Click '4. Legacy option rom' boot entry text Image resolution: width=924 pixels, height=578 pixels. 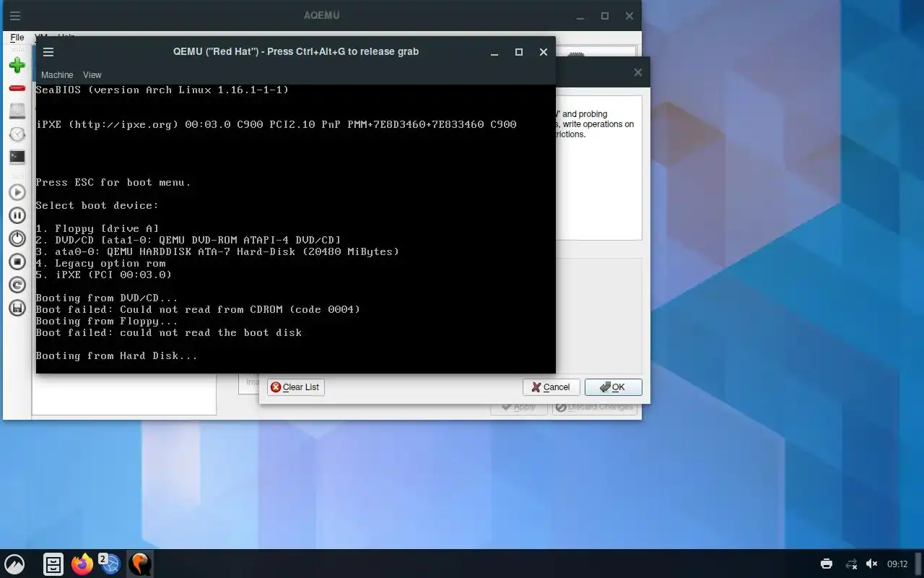tap(100, 263)
